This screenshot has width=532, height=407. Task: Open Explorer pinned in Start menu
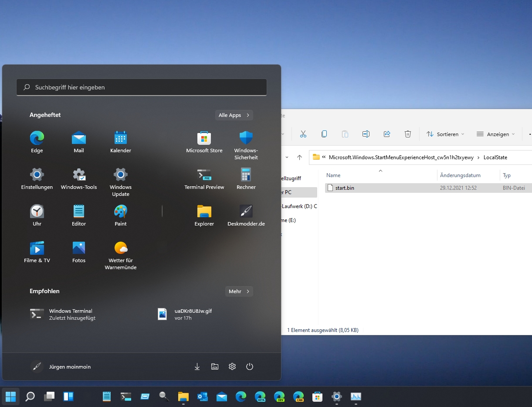[204, 215]
